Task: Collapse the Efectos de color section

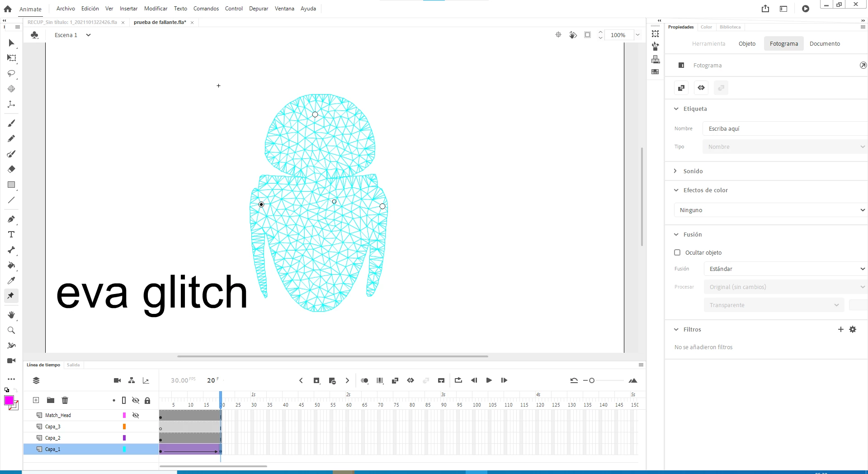Action: (676, 190)
